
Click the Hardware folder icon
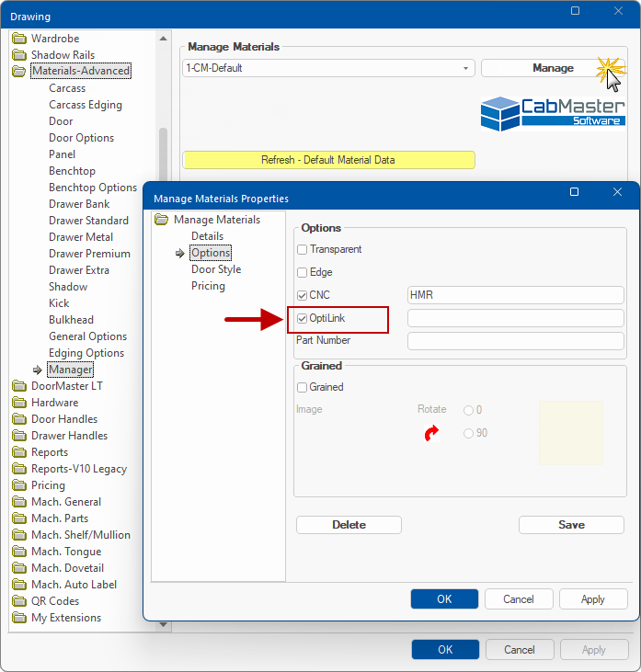tap(19, 403)
